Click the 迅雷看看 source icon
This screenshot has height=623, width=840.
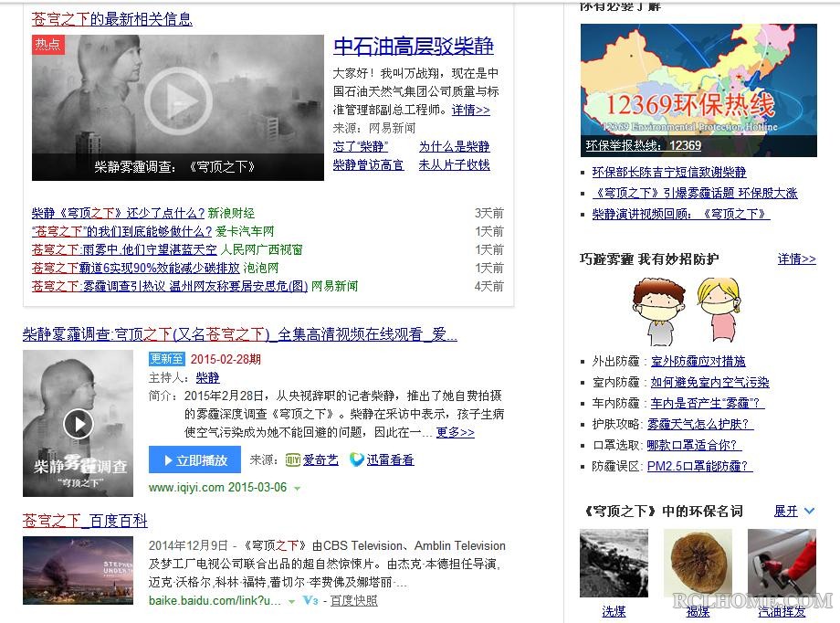coord(356,460)
